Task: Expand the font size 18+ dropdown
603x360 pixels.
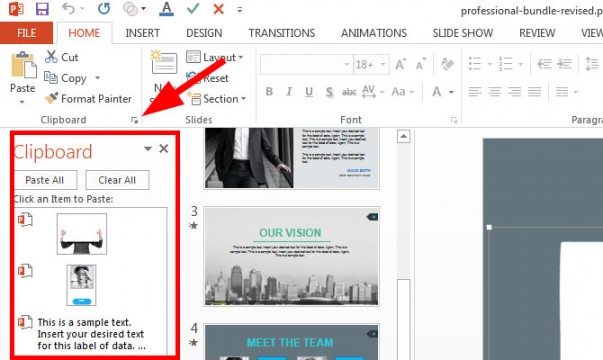Action: 383,64
